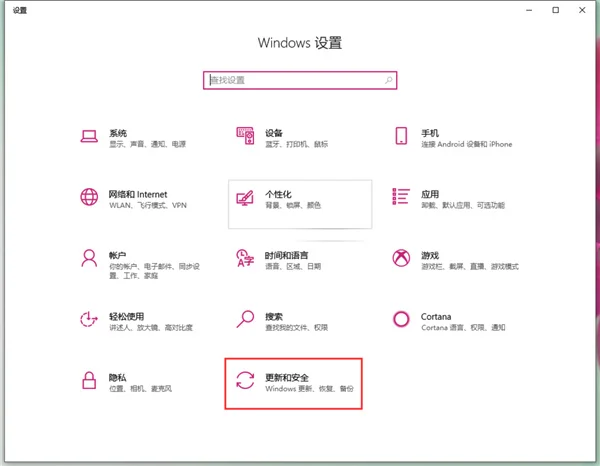Select the 隐私 category title
This screenshot has width=600, height=466.
tap(117, 378)
